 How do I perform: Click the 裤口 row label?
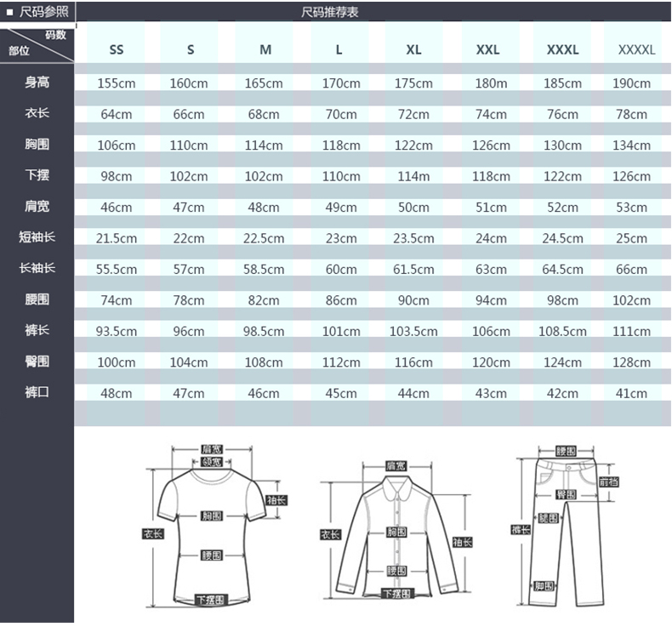37,392
